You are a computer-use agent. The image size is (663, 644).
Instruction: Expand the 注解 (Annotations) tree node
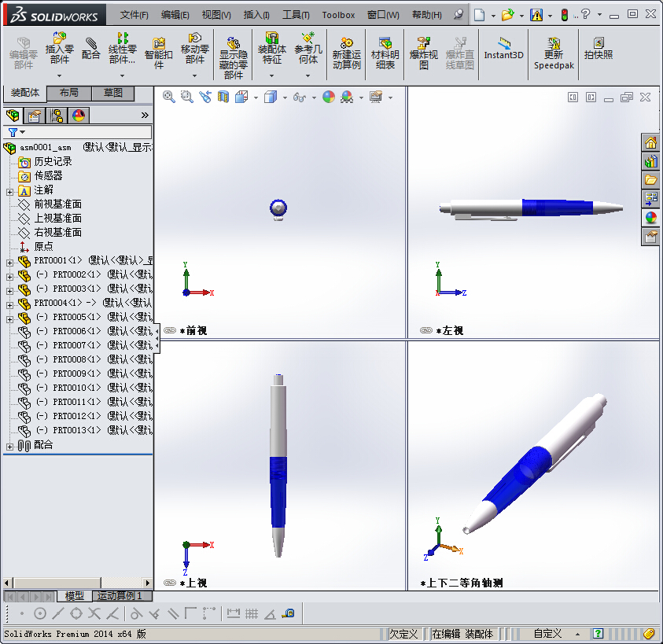(9, 192)
